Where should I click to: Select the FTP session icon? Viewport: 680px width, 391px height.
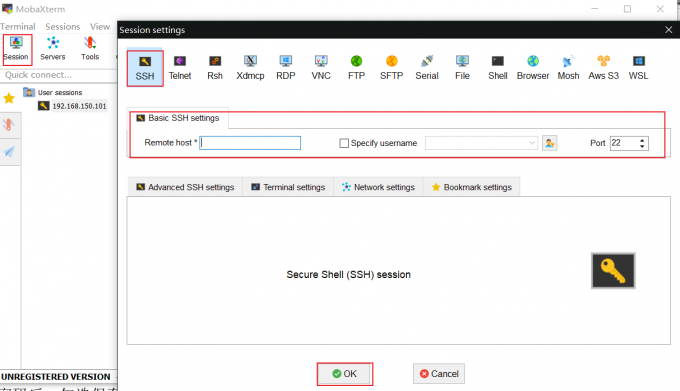click(x=356, y=68)
